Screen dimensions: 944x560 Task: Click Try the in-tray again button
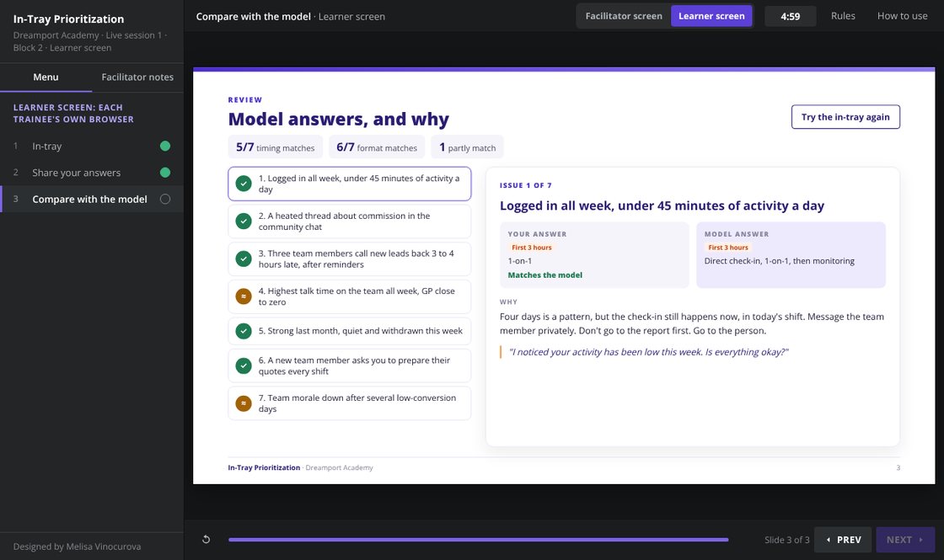click(x=845, y=117)
